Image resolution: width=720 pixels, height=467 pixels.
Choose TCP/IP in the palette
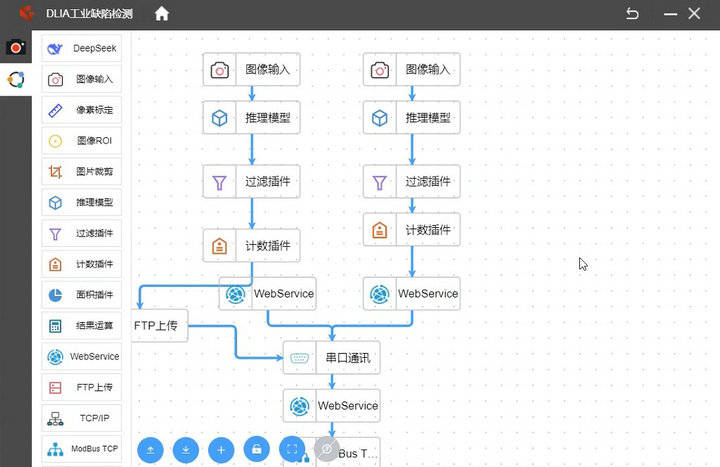coord(81,419)
